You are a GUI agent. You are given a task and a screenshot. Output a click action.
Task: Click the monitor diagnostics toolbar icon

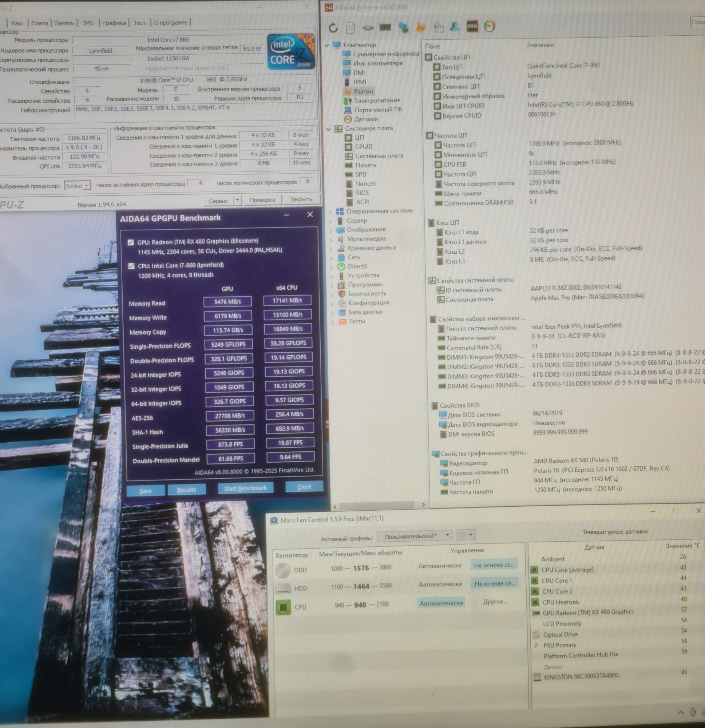tap(403, 27)
